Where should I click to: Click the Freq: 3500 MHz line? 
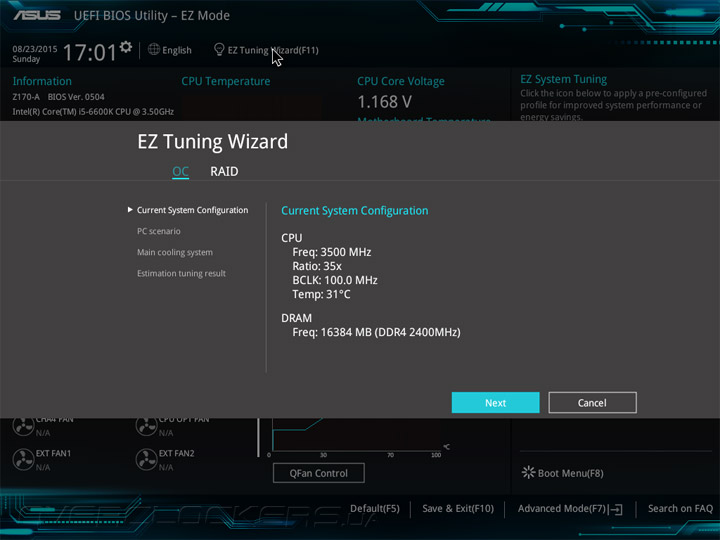(332, 252)
